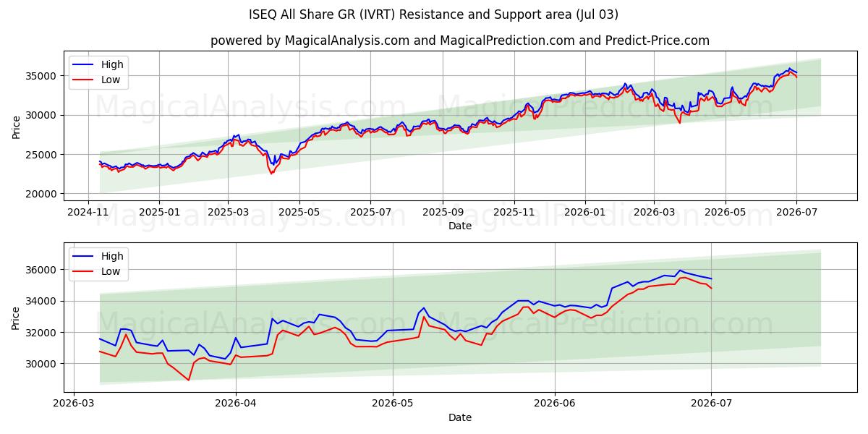Click the lower chart 'Price' y-axis label
The image size is (868, 434).
tap(16, 318)
